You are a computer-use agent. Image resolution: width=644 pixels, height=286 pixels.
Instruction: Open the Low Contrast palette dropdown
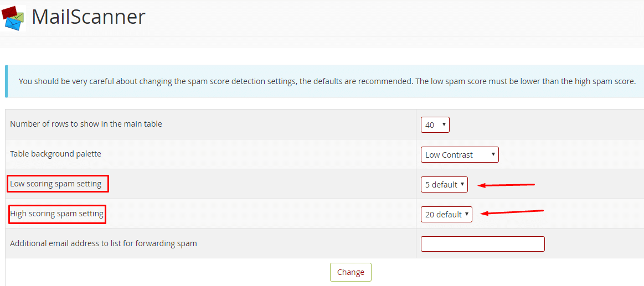pos(460,155)
